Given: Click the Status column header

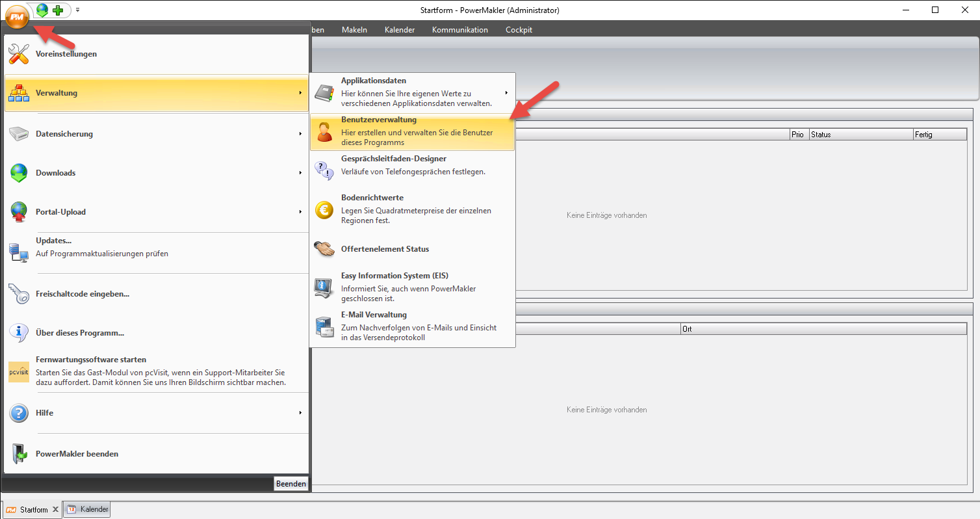Looking at the screenshot, I should pyautogui.click(x=861, y=135).
